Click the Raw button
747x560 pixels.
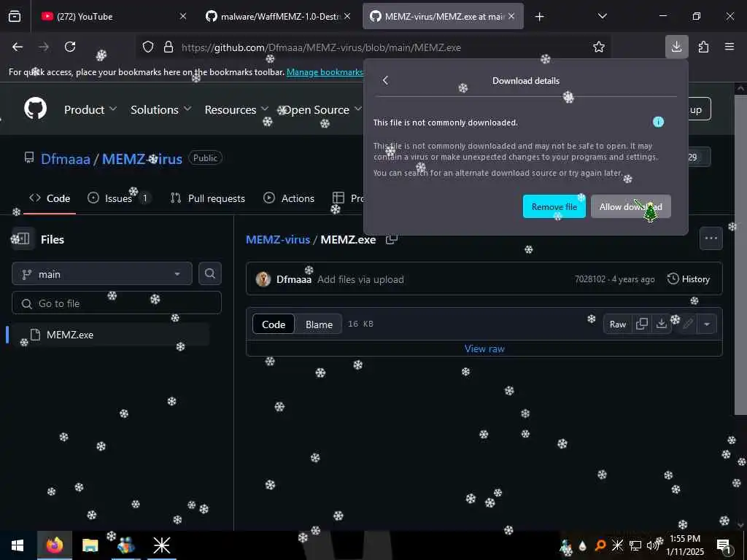click(617, 324)
